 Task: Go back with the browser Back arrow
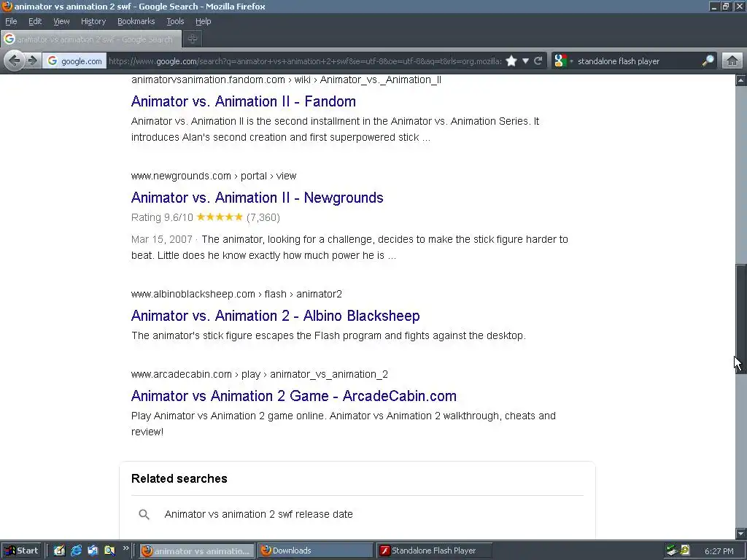[15, 61]
